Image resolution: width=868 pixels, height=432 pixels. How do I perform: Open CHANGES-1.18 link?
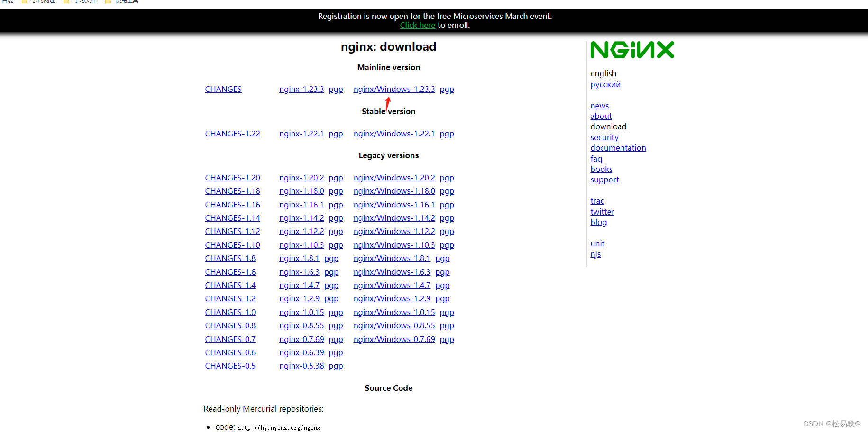point(232,191)
